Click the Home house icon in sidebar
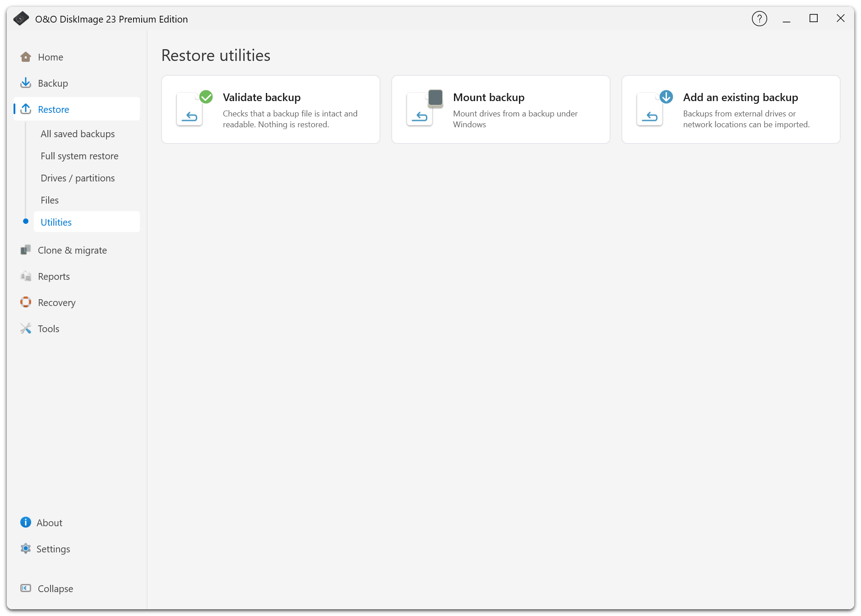Screen dimensions: 861x616 (26, 57)
